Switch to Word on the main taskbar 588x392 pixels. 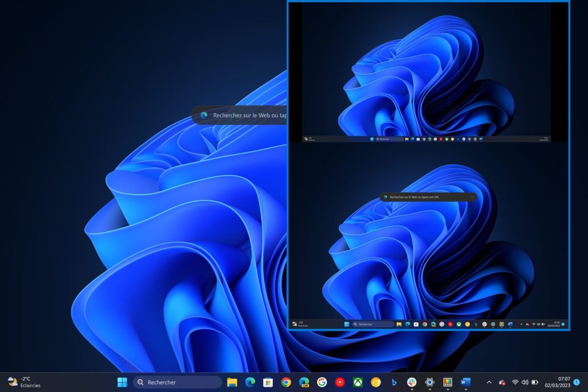pos(465,382)
